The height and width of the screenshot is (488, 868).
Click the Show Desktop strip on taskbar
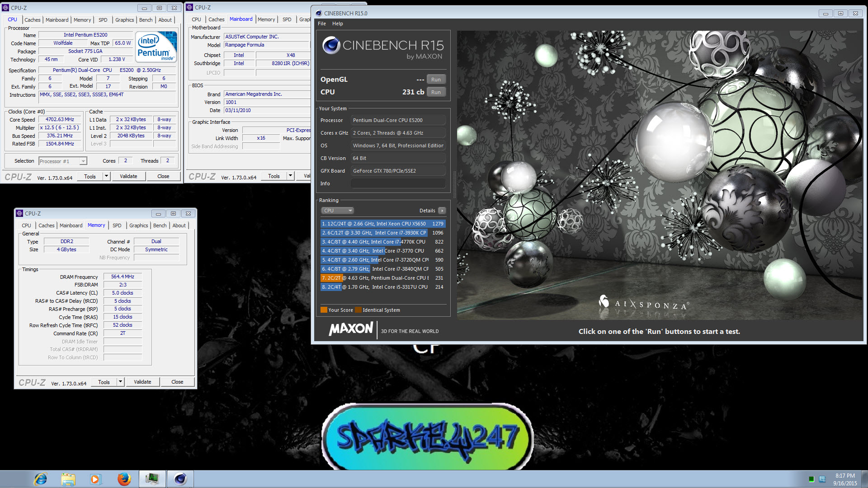coord(864,479)
